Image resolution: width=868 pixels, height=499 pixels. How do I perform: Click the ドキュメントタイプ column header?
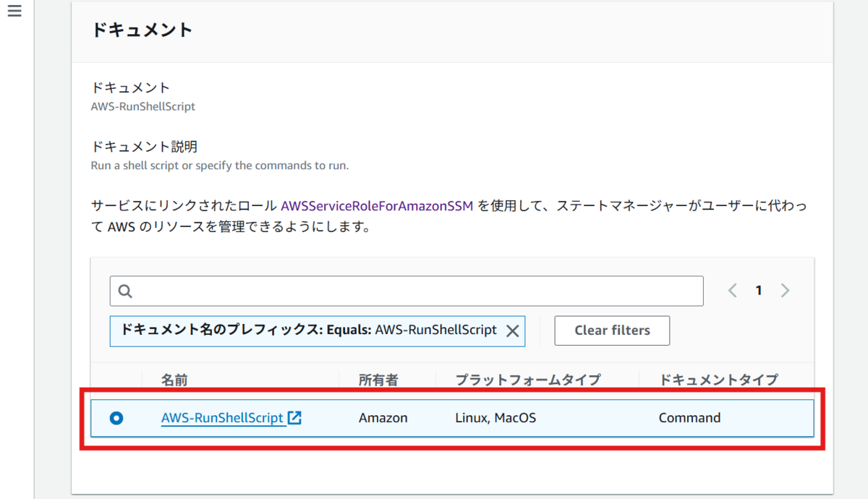(x=718, y=380)
